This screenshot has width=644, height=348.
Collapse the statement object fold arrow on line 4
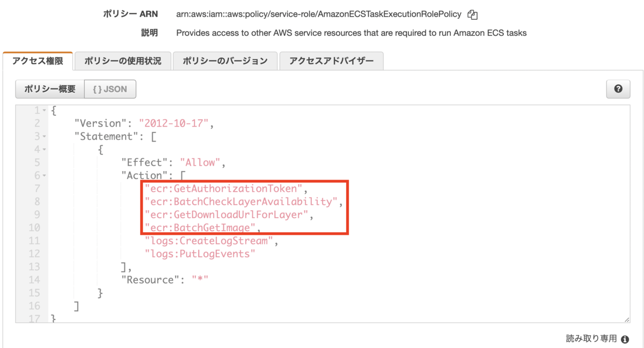[45, 150]
